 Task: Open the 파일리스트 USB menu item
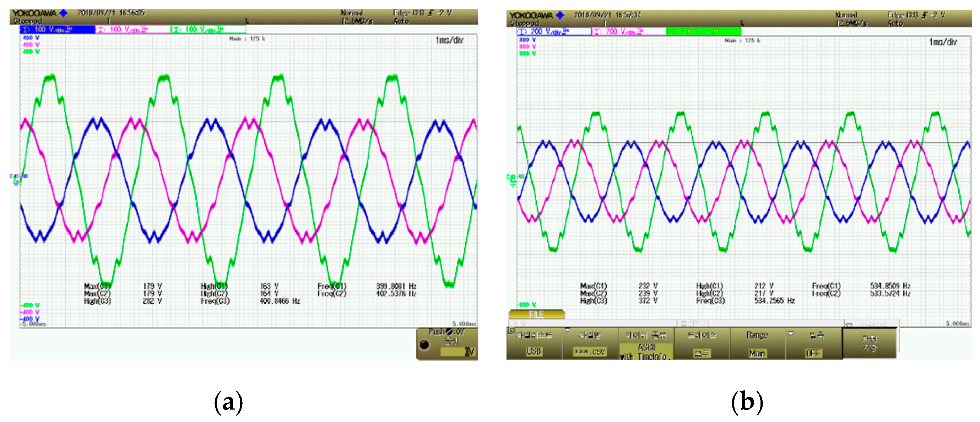point(534,343)
